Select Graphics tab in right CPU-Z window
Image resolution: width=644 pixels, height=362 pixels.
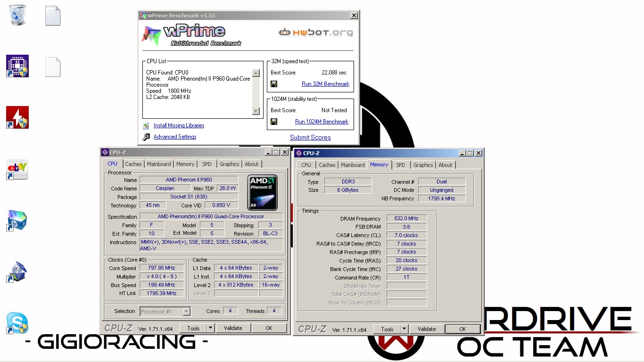click(423, 165)
